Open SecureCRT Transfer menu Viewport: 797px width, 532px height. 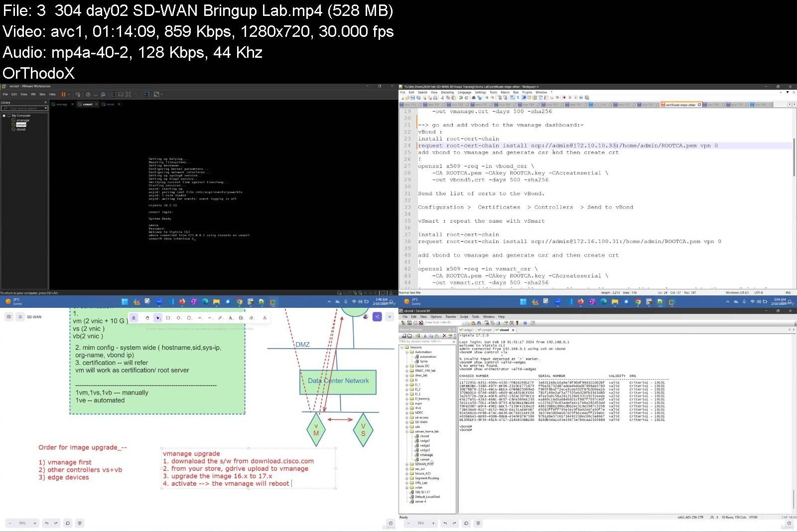(451, 316)
